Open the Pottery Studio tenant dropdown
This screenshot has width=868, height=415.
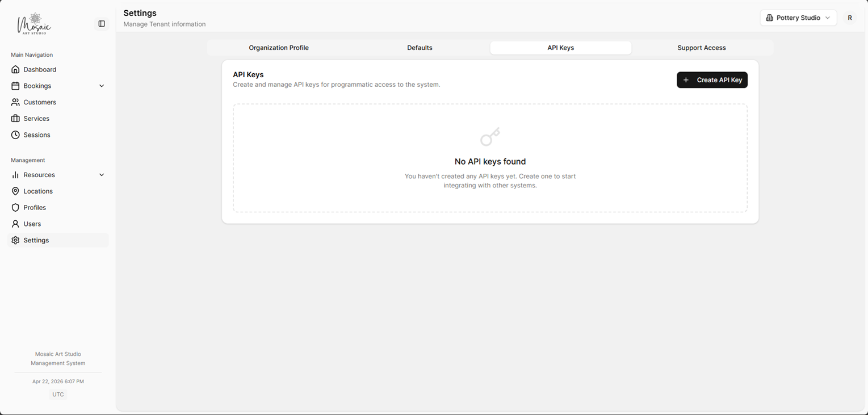[x=798, y=18]
